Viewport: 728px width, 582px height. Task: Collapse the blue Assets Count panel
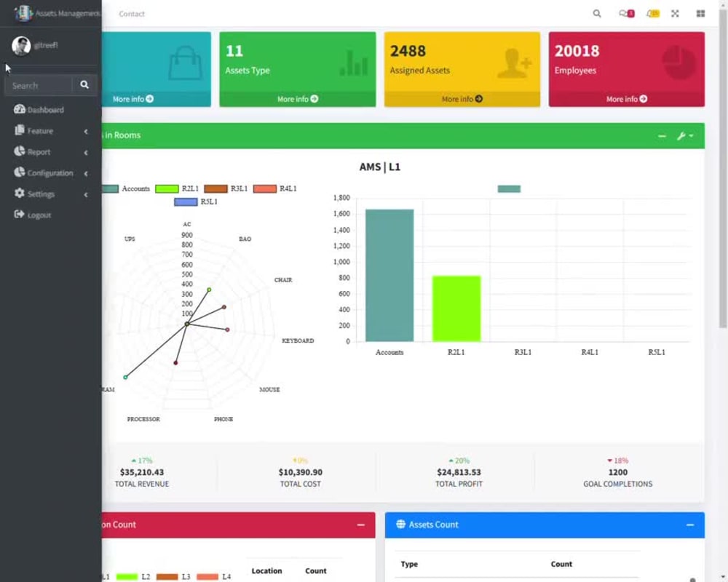689,525
